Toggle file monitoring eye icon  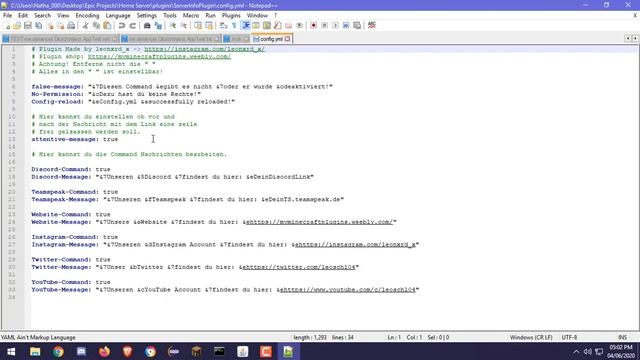(x=300, y=25)
